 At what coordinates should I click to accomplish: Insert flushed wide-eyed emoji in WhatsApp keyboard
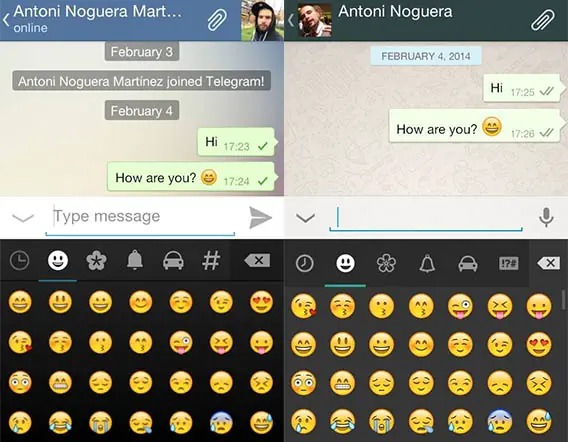coord(304,383)
